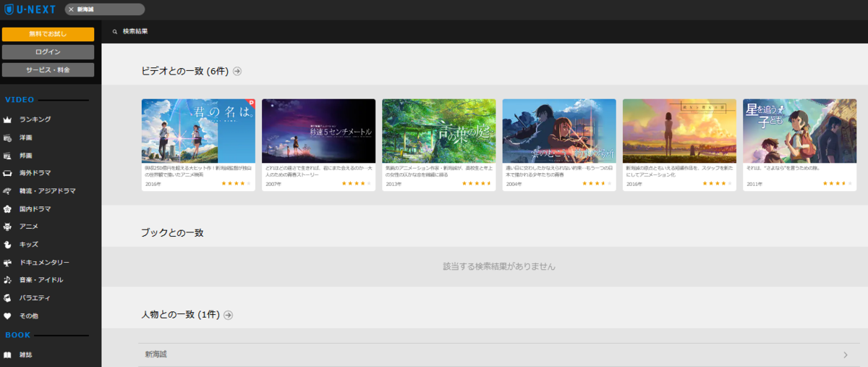Screen dimensions: 868x367
Task: Click the VIDEO section heading
Action: click(x=20, y=100)
